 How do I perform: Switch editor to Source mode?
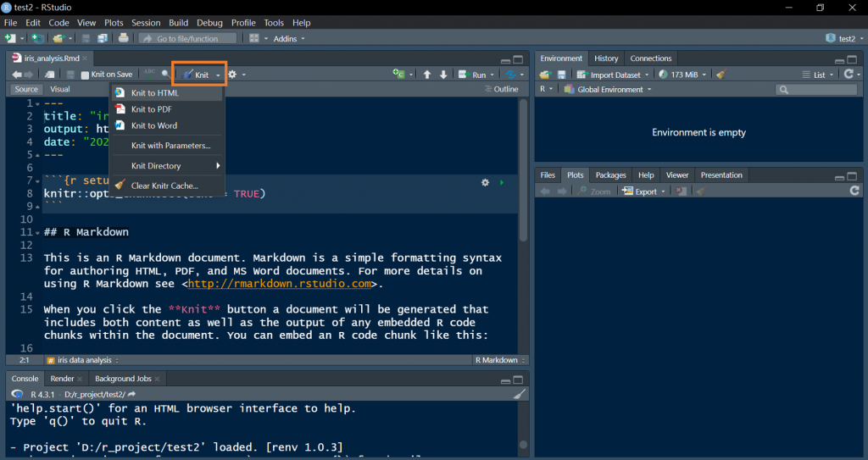pyautogui.click(x=26, y=89)
